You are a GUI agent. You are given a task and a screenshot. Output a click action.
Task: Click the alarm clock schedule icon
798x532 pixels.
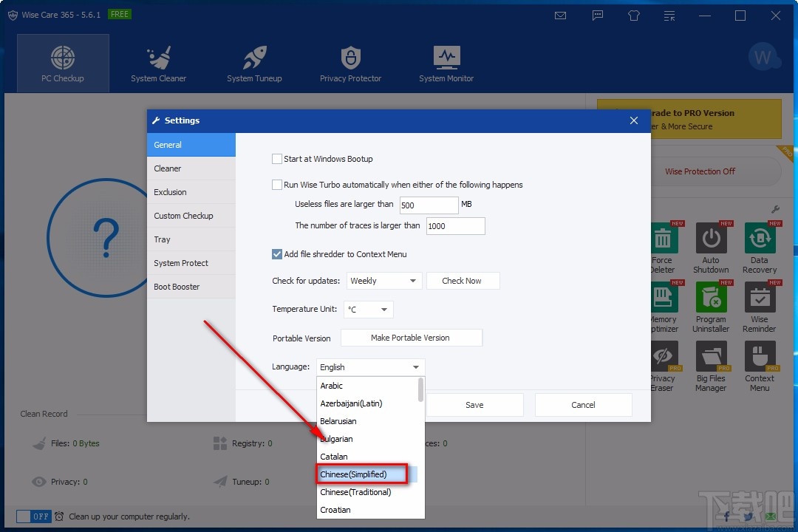click(59, 516)
